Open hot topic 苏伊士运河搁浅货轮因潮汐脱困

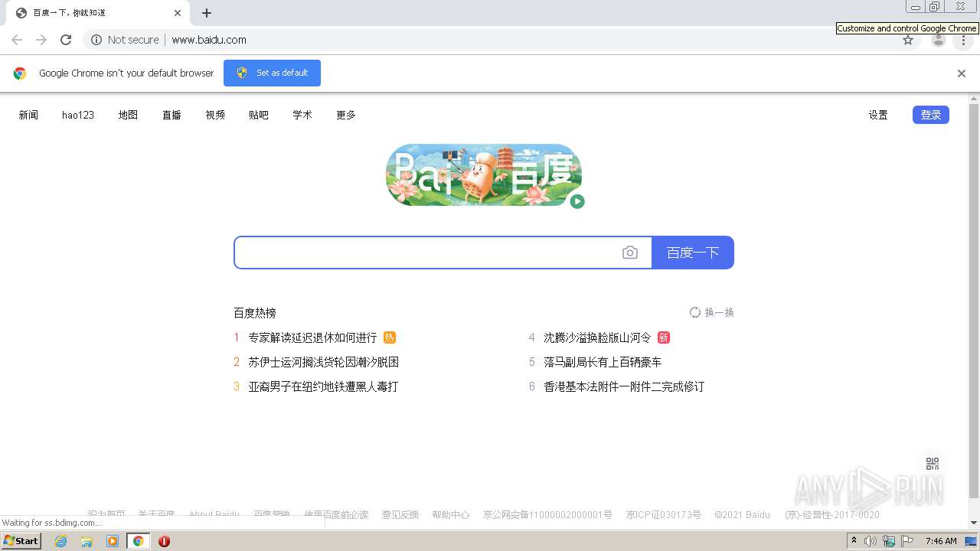(x=323, y=362)
